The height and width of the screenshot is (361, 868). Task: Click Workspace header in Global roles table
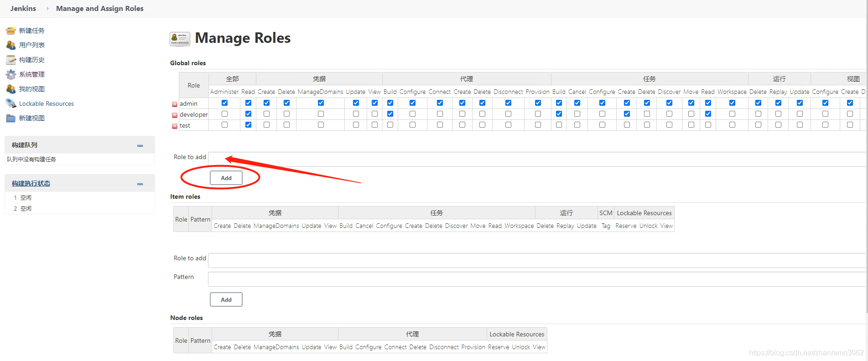click(x=732, y=92)
